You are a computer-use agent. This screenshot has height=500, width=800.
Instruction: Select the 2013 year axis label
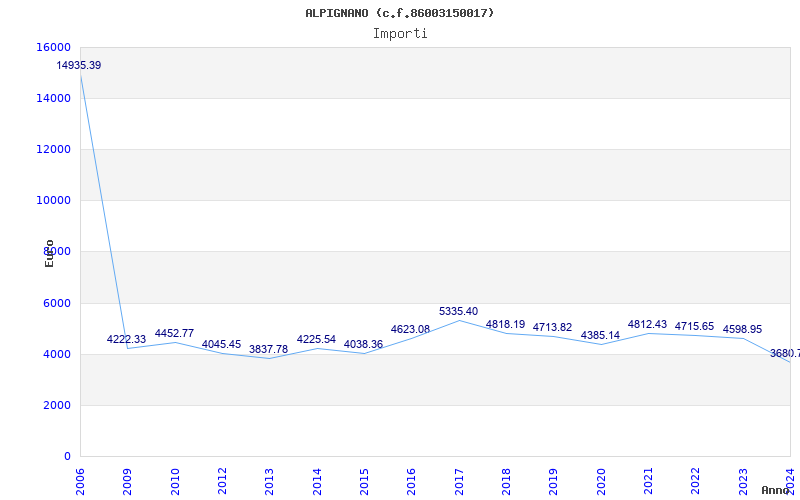(x=270, y=480)
